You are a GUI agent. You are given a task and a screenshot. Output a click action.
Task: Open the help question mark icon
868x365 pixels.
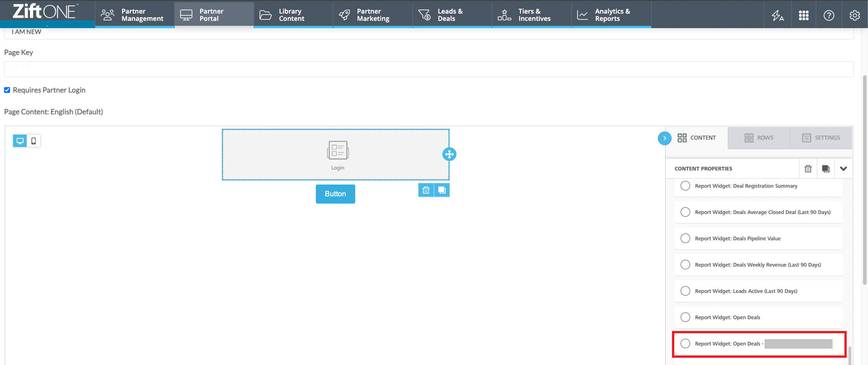(x=829, y=15)
